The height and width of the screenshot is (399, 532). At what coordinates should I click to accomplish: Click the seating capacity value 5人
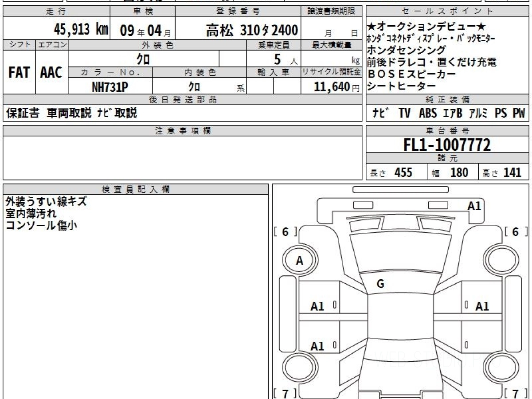coord(286,59)
